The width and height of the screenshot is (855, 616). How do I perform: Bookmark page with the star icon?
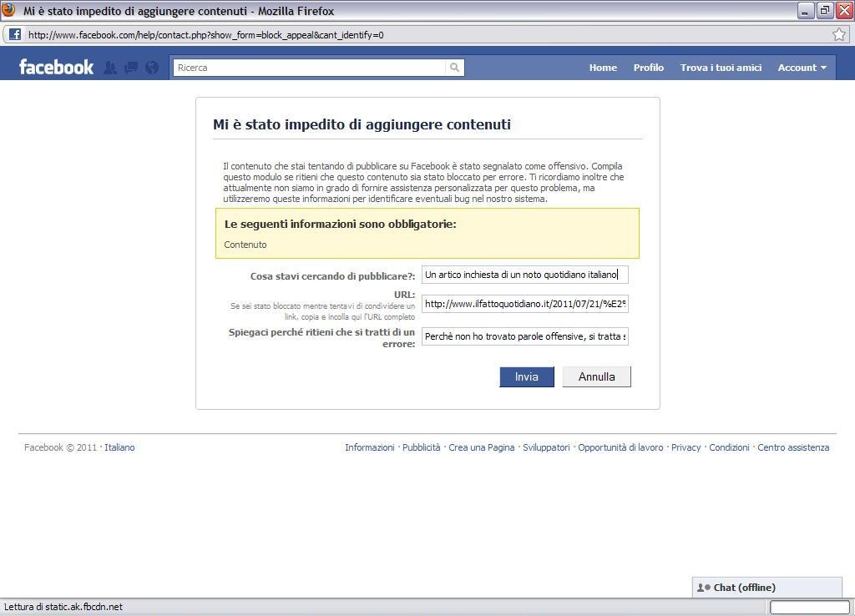pyautogui.click(x=839, y=35)
